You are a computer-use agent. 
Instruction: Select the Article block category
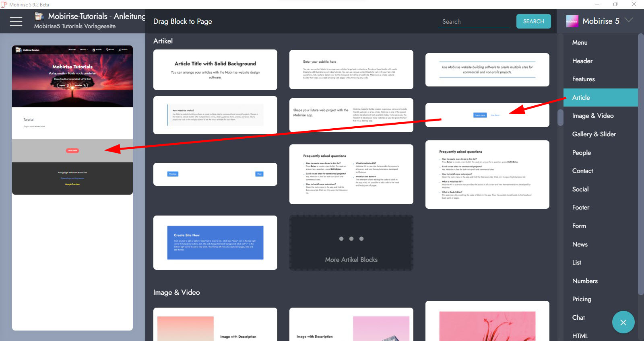(601, 98)
